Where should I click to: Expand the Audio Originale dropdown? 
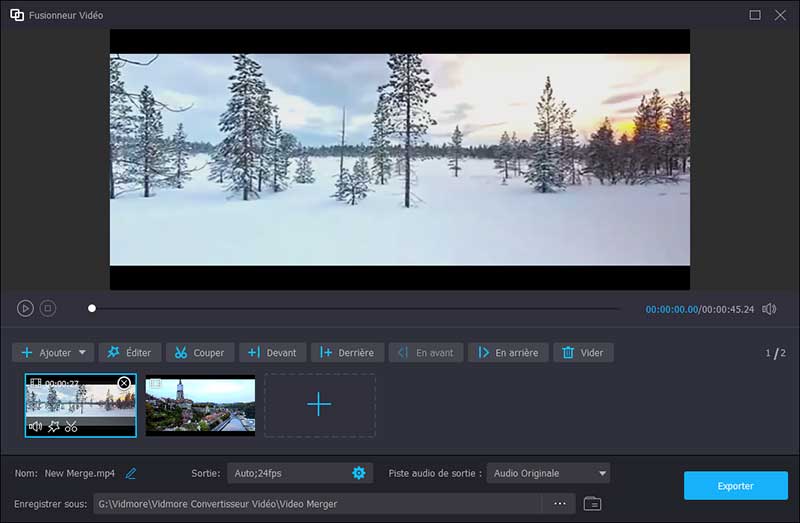pos(602,473)
